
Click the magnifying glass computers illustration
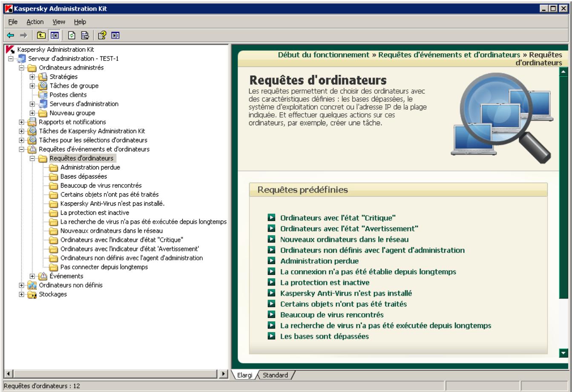pos(501,118)
